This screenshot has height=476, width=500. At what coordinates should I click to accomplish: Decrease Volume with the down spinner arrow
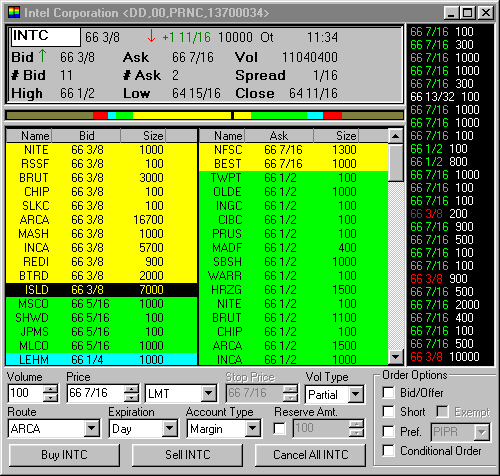pos(51,397)
